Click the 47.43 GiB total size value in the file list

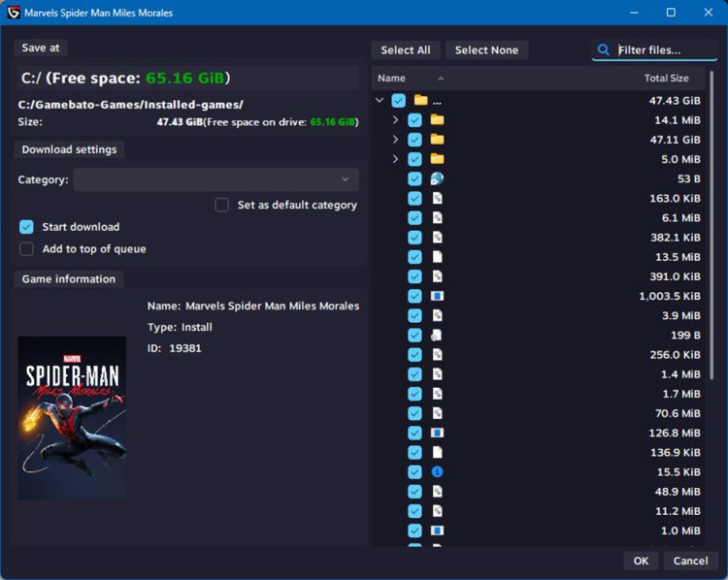point(675,100)
